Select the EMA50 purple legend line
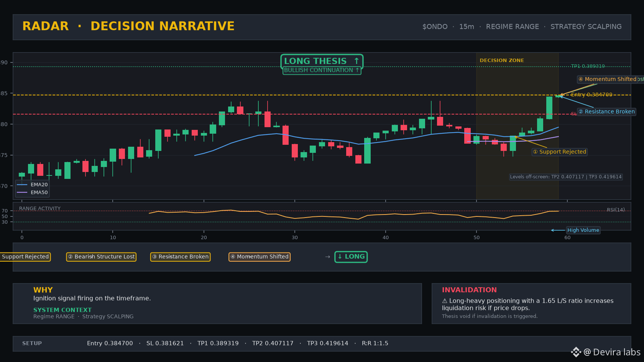Image resolution: width=644 pixels, height=362 pixels. [x=22, y=192]
